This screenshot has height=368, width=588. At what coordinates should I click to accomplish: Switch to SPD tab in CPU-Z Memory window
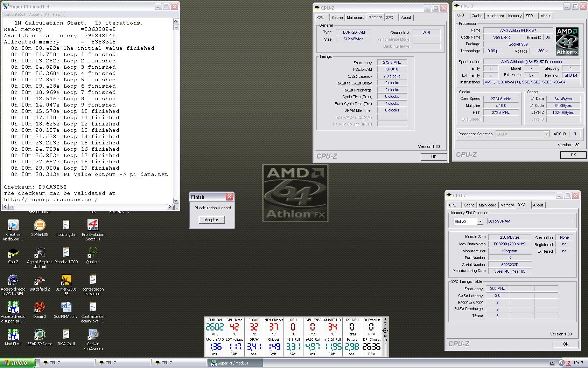390,18
